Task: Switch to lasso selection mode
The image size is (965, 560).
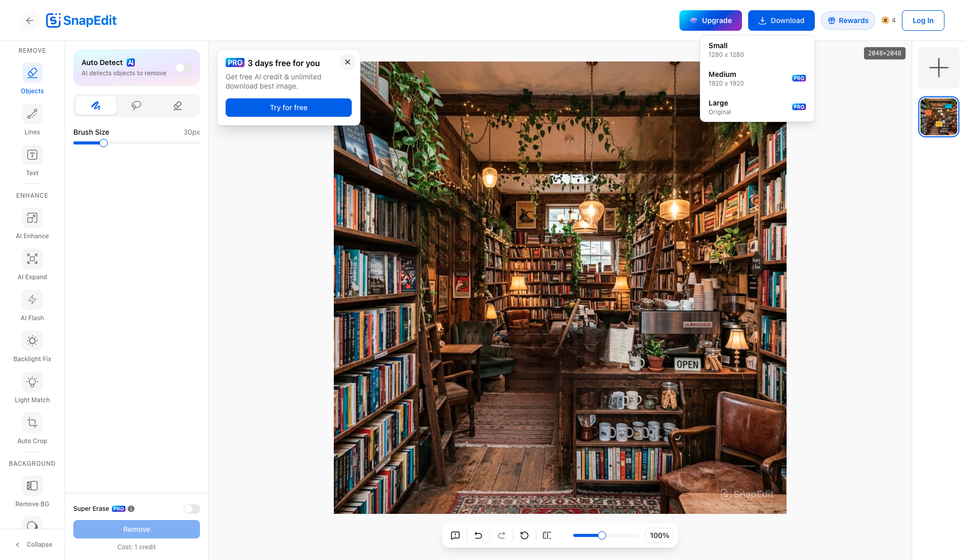Action: pyautogui.click(x=136, y=106)
